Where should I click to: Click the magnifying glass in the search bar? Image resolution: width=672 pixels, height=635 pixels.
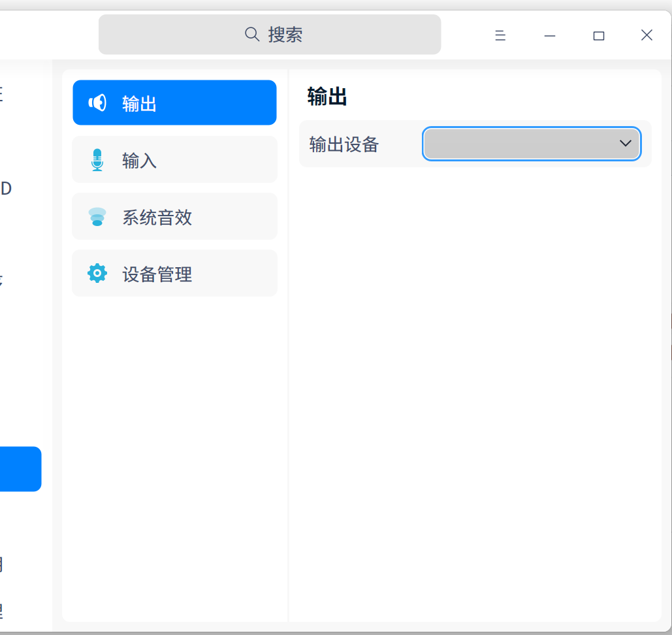(252, 34)
